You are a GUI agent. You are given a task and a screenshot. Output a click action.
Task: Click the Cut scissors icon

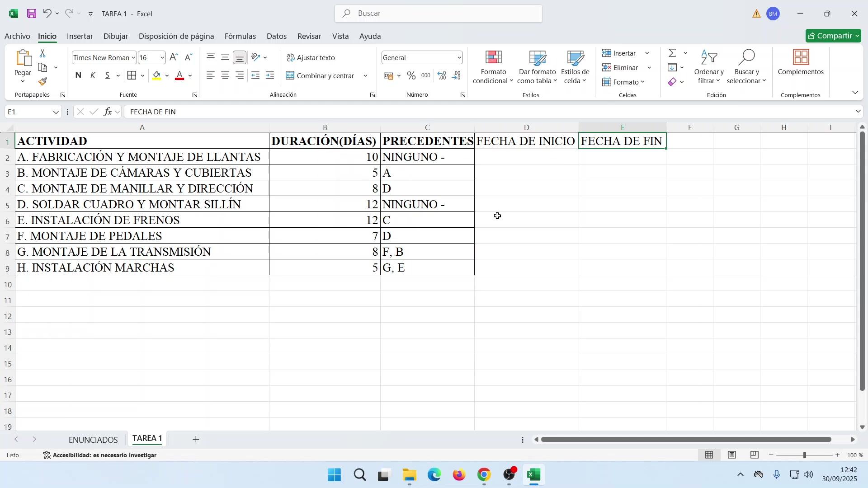pyautogui.click(x=43, y=53)
